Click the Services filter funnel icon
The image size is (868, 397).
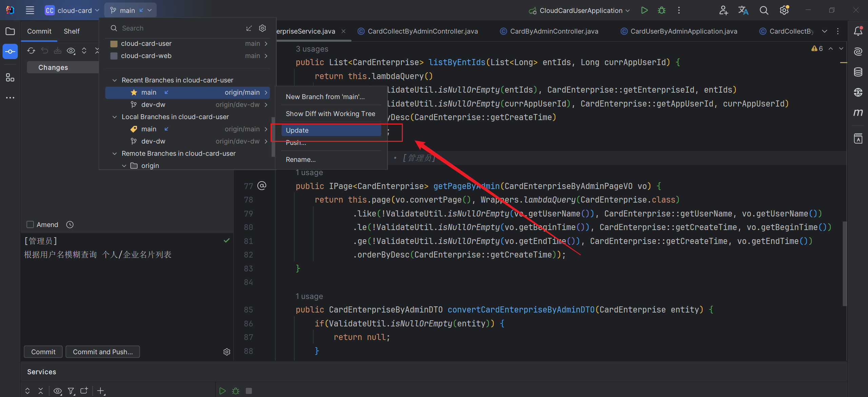tap(71, 391)
